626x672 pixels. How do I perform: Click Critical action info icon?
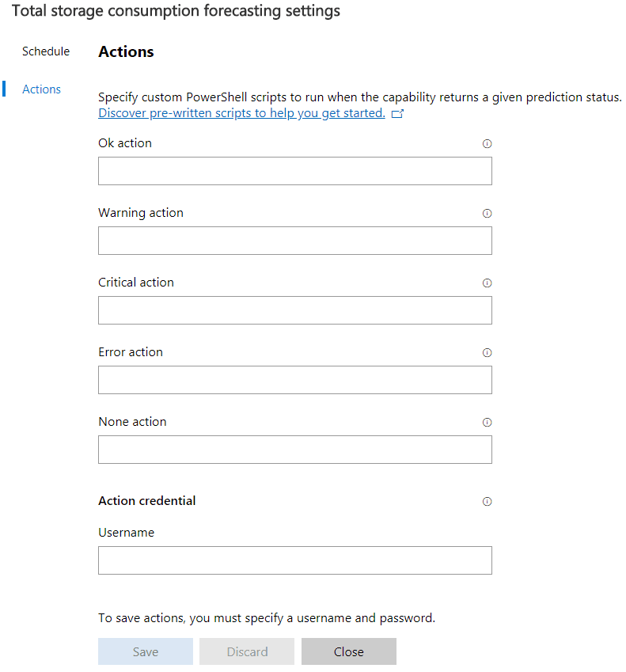(487, 283)
